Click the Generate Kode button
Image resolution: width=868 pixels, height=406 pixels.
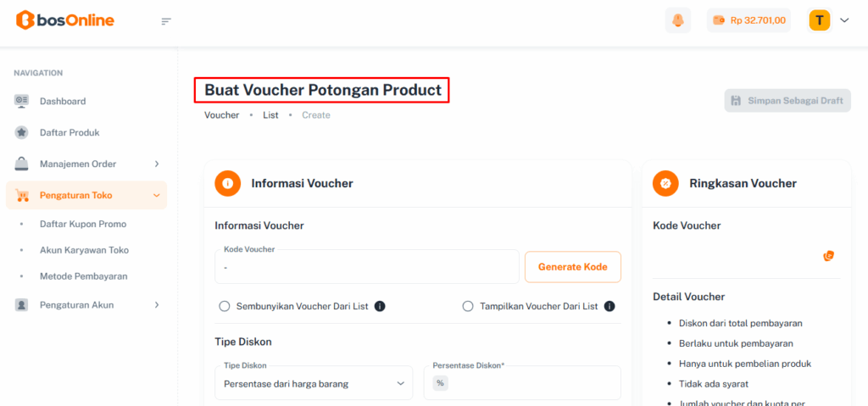click(x=573, y=267)
